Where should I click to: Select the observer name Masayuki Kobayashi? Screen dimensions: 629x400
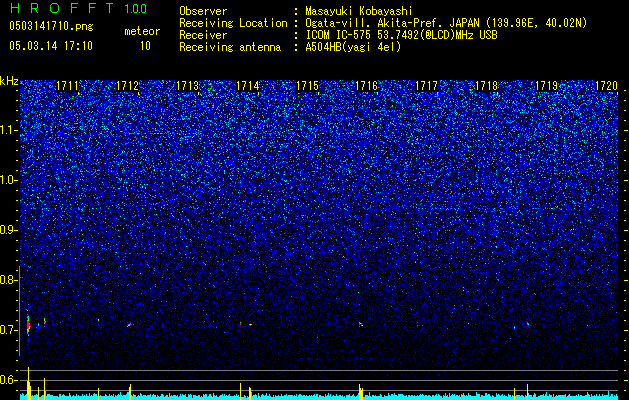359,12
